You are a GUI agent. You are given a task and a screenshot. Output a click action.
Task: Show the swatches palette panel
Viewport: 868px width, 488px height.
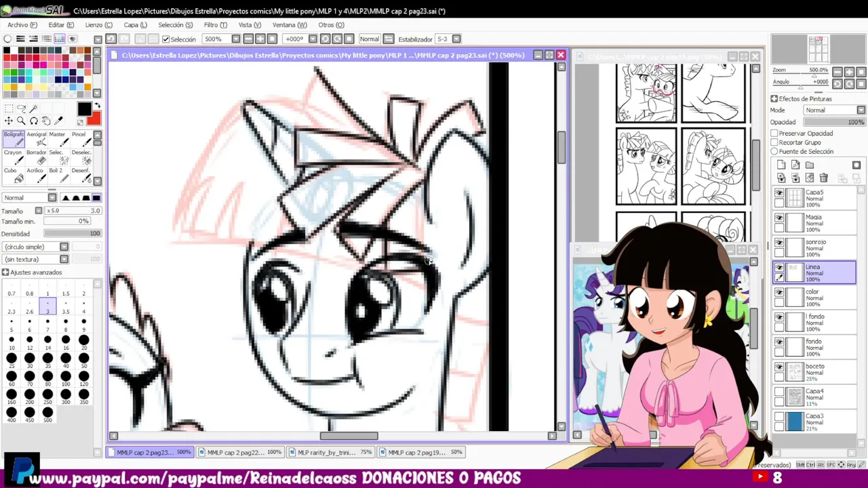click(x=60, y=39)
